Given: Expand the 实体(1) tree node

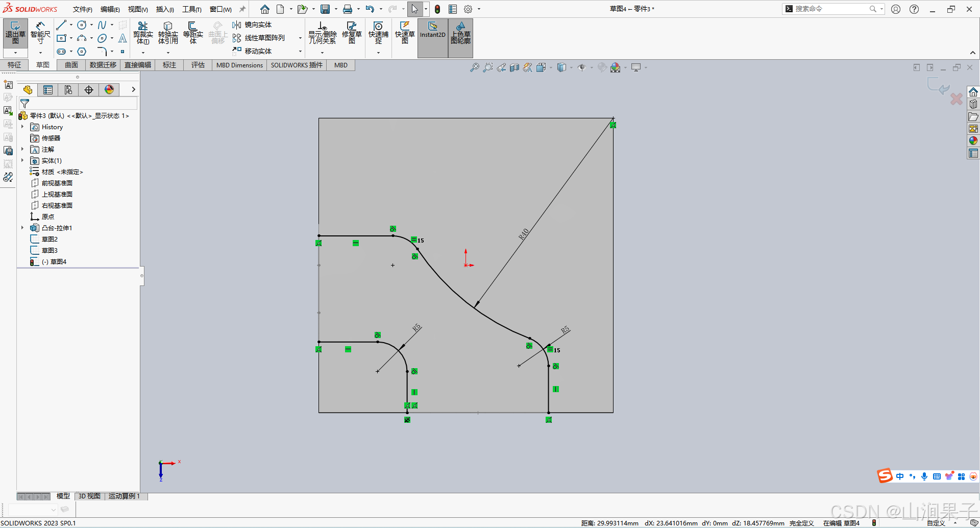Looking at the screenshot, I should [x=22, y=160].
